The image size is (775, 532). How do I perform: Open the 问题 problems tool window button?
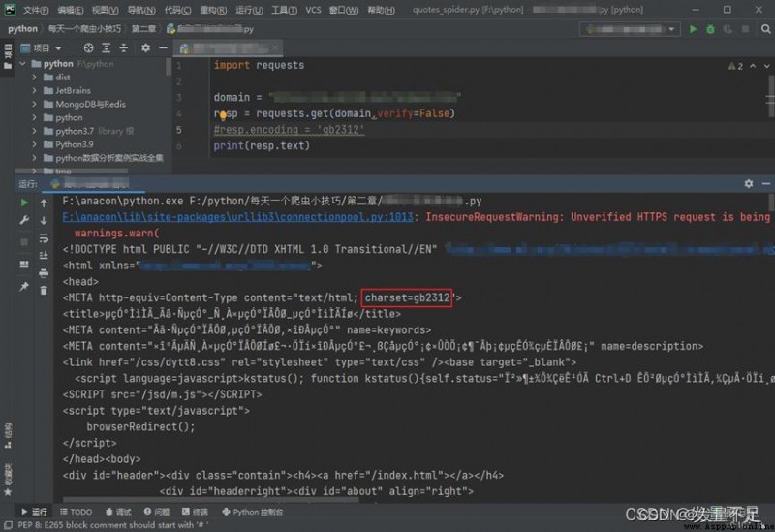(x=157, y=512)
